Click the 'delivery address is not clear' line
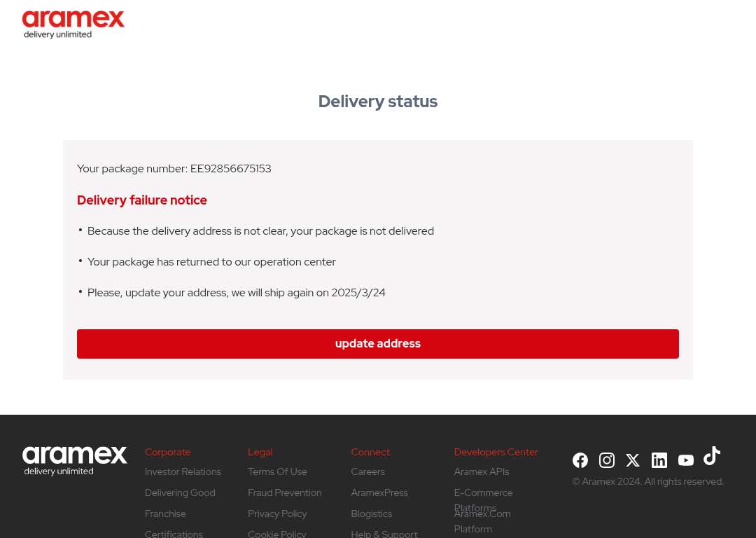 click(260, 231)
